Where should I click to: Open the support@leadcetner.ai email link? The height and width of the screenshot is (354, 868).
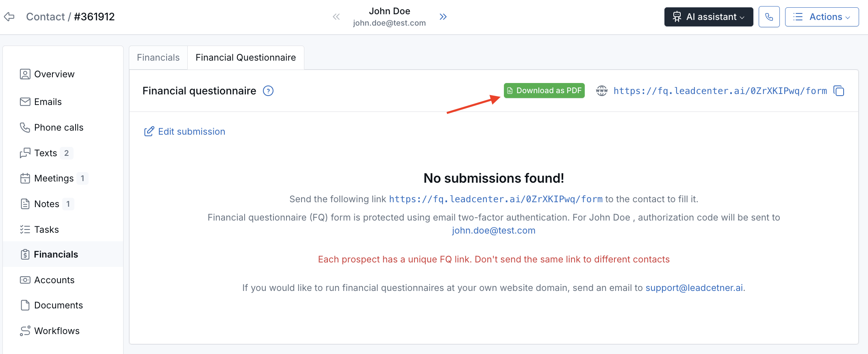pyautogui.click(x=694, y=288)
